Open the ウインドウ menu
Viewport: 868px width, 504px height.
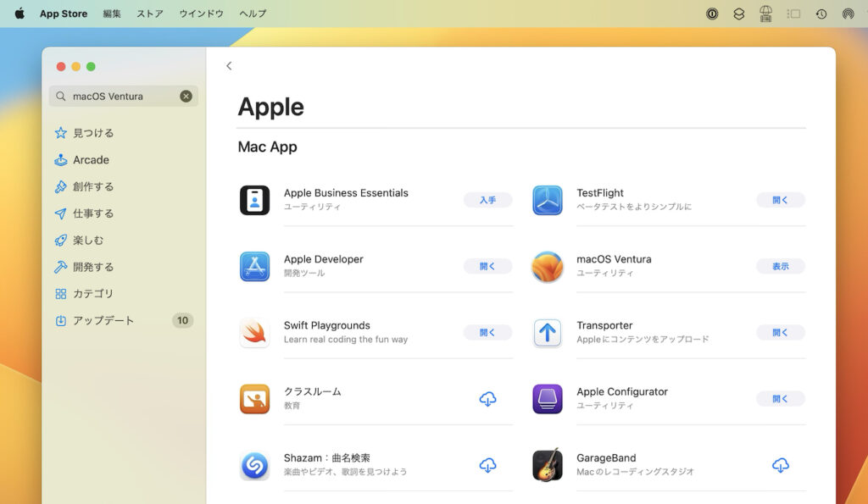tap(200, 14)
